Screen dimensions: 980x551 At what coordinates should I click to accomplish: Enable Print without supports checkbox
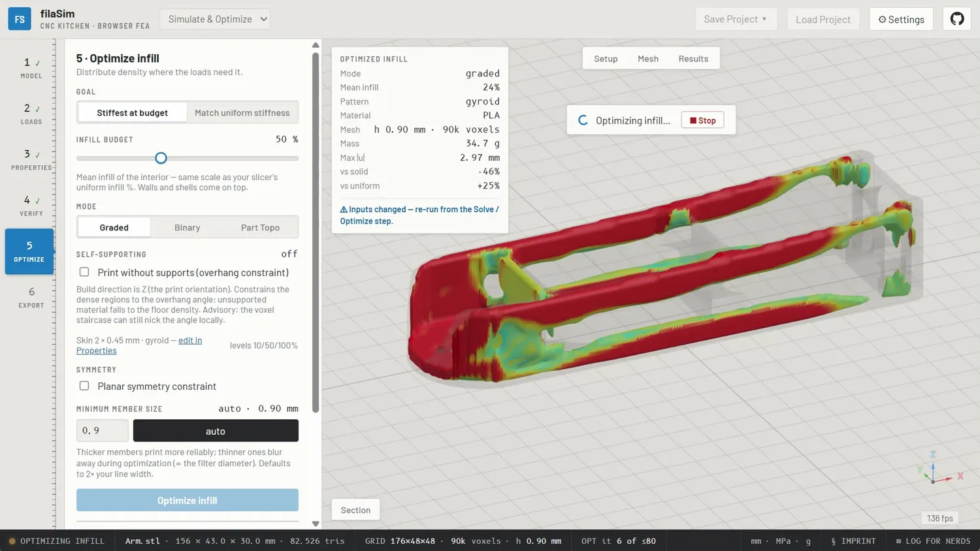pyautogui.click(x=84, y=272)
